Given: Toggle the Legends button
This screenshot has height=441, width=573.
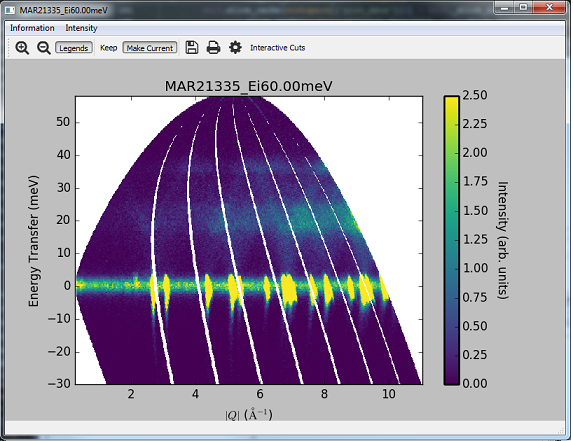Looking at the screenshot, I should coord(74,48).
